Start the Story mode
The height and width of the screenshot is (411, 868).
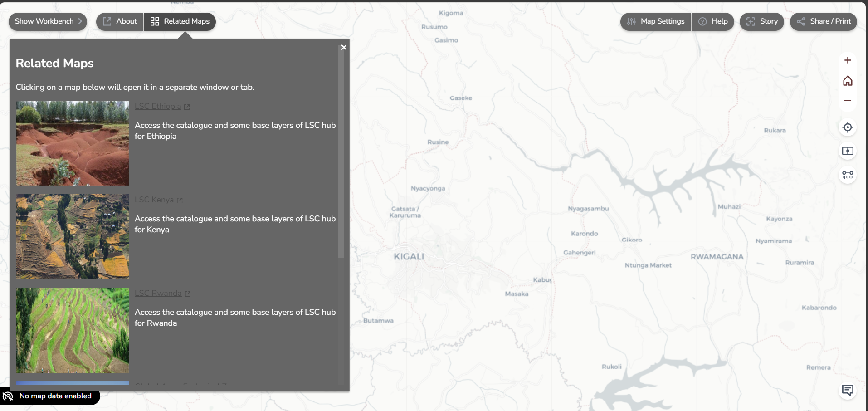762,21
